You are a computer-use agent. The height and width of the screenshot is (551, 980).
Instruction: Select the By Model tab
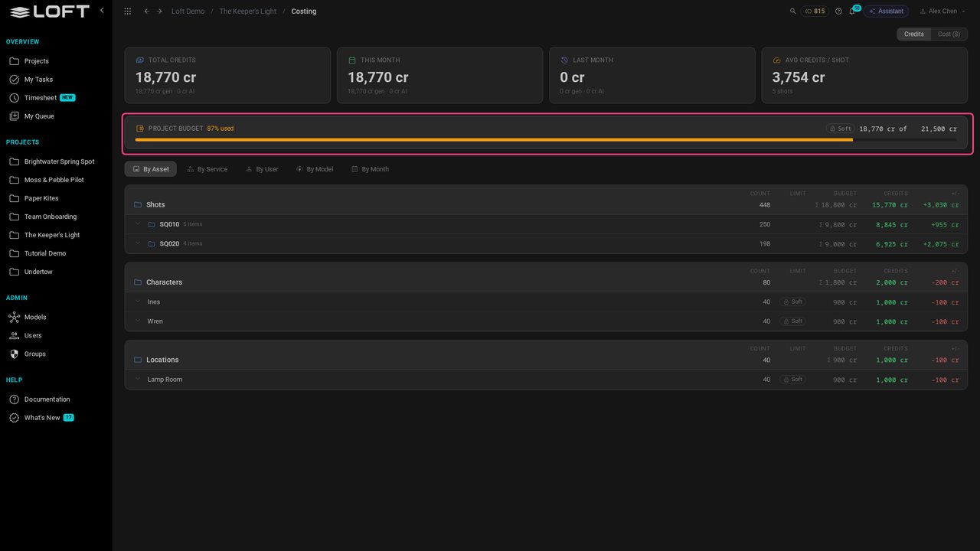[315, 169]
